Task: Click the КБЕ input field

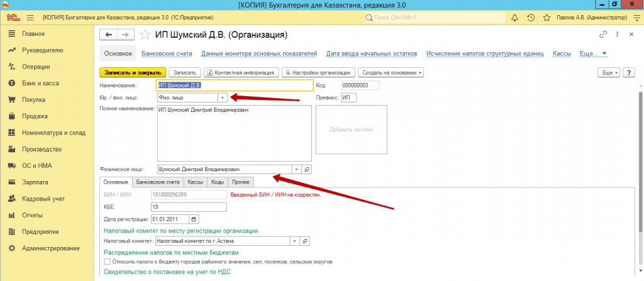Action: pos(189,207)
